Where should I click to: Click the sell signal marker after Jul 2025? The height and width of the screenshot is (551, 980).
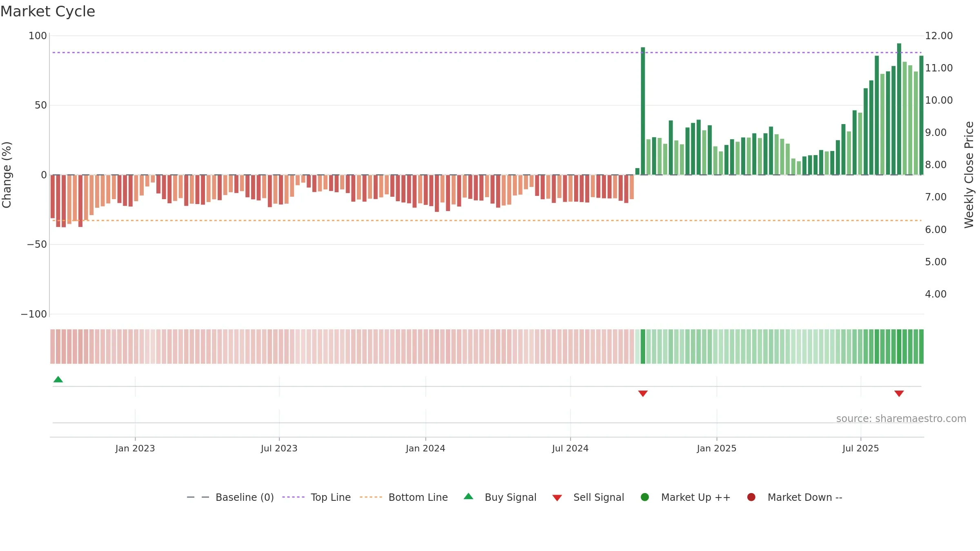(899, 393)
